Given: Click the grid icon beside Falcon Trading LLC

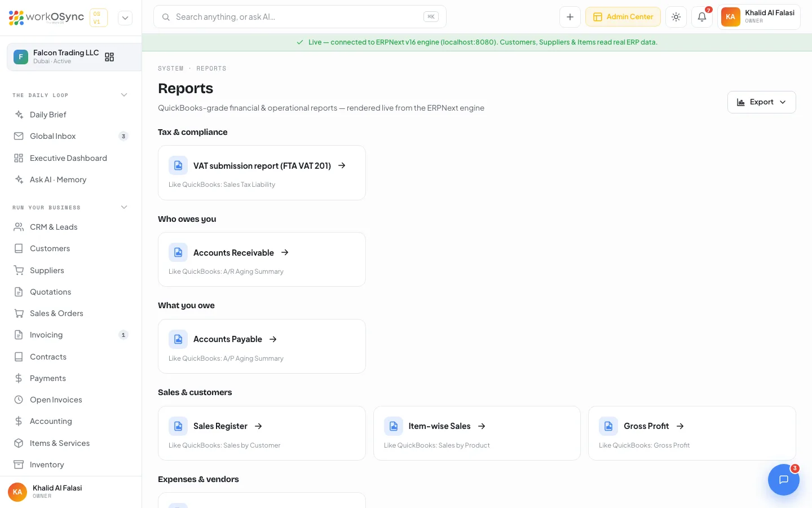Looking at the screenshot, I should pyautogui.click(x=109, y=57).
